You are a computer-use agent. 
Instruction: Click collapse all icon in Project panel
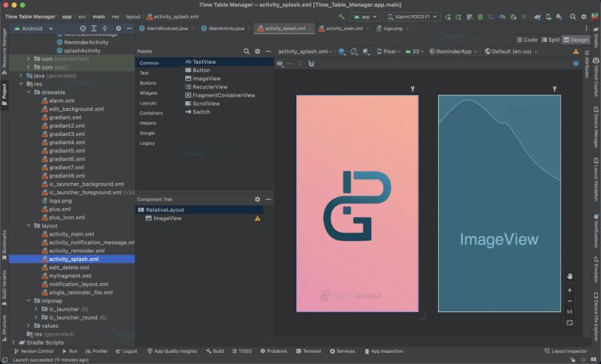coord(104,29)
